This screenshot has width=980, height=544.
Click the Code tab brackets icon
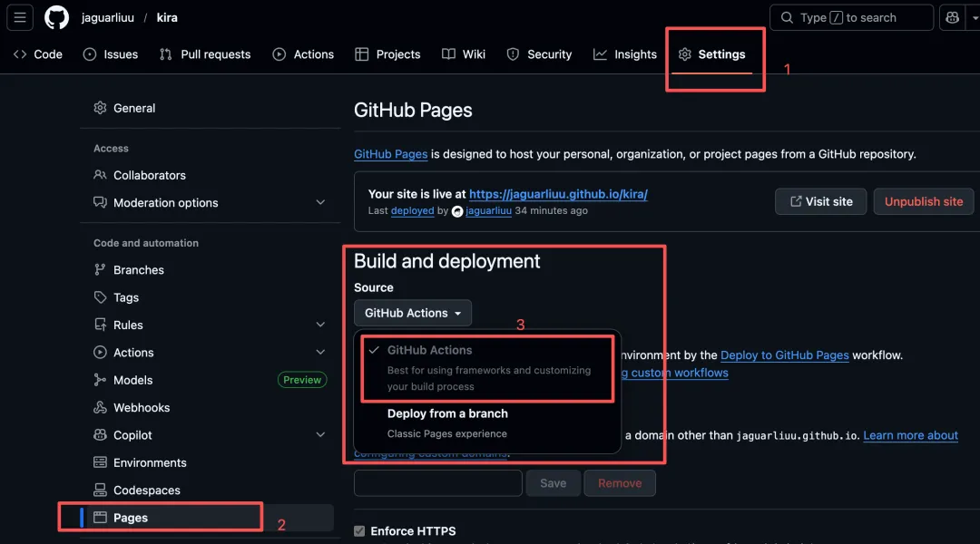[20, 54]
